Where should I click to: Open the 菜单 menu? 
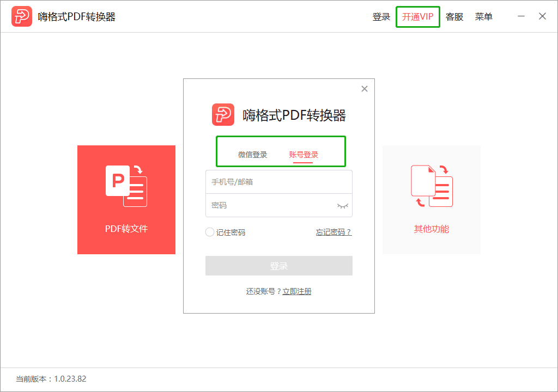pos(484,17)
